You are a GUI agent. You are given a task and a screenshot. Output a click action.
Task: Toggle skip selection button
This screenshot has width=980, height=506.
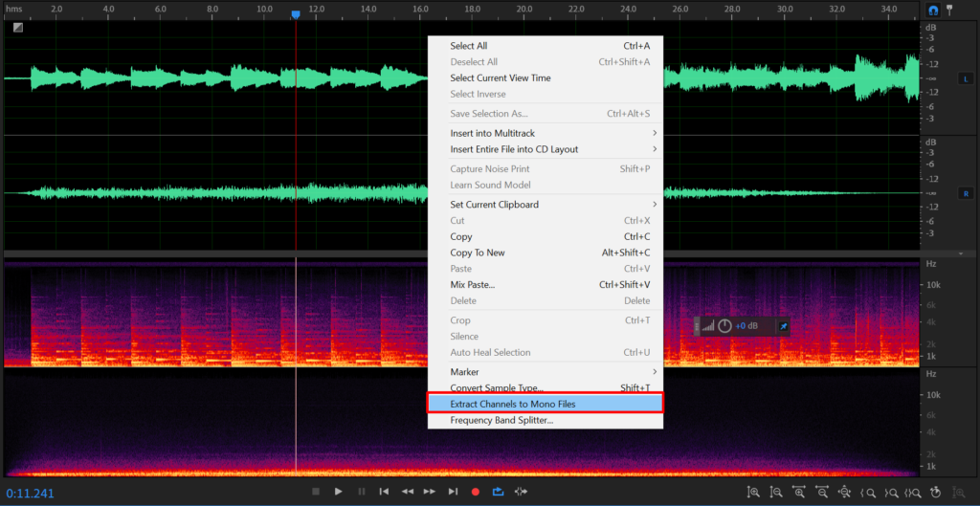pyautogui.click(x=521, y=492)
